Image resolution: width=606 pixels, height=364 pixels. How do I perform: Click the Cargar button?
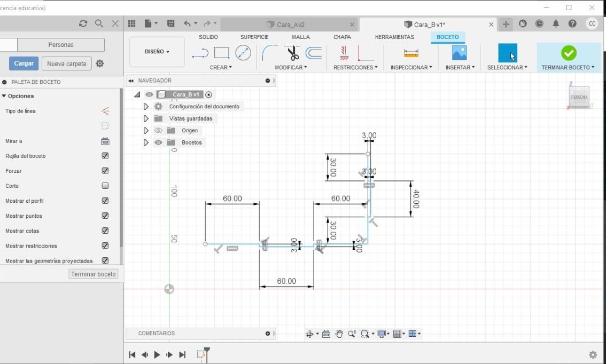[x=24, y=64]
